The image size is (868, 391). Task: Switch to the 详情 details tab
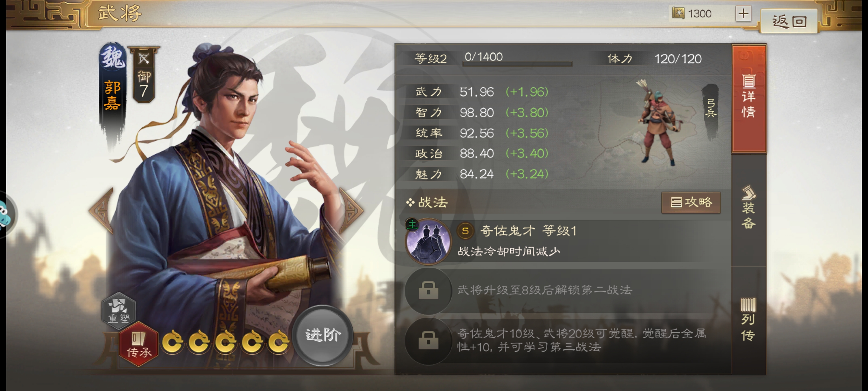point(749,98)
